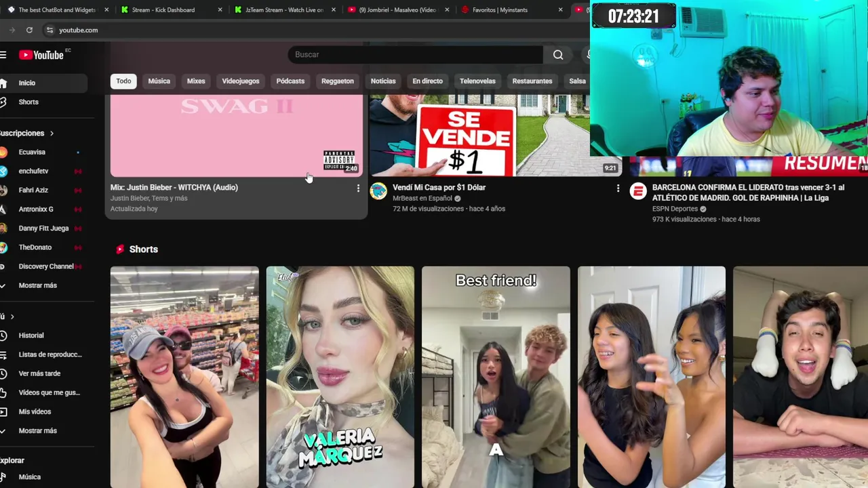Open ESPN Deportes channel avatar
The width and height of the screenshot is (868, 488).
coord(637,191)
